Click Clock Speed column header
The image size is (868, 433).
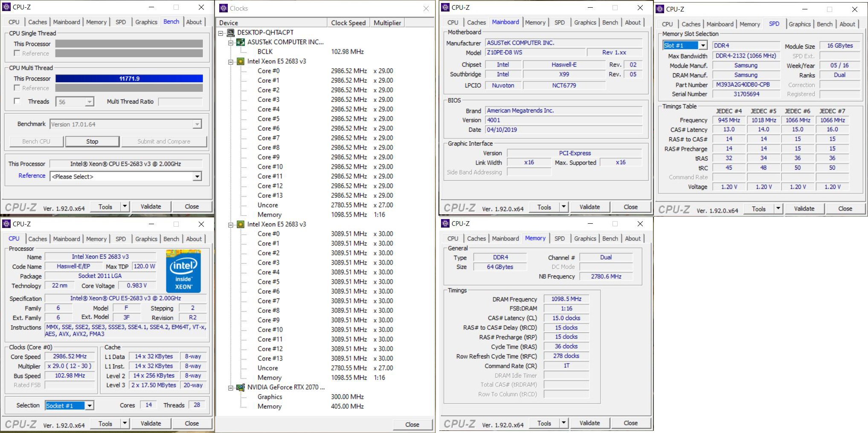(348, 23)
